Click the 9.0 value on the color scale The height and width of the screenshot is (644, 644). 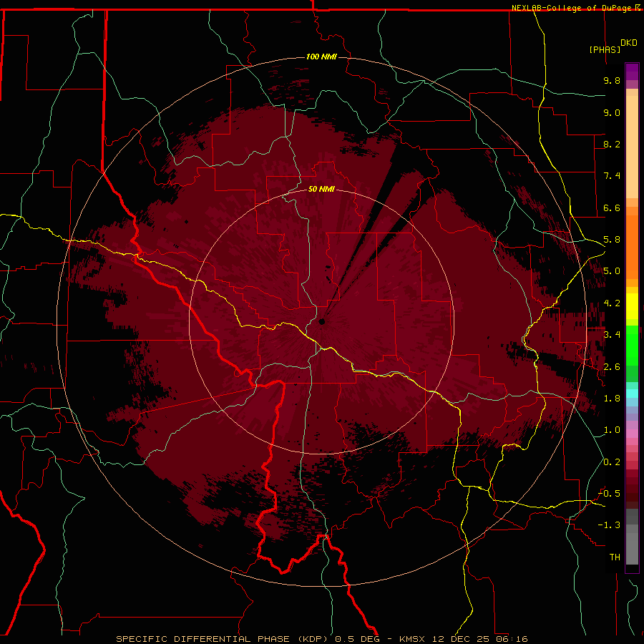pyautogui.click(x=612, y=112)
